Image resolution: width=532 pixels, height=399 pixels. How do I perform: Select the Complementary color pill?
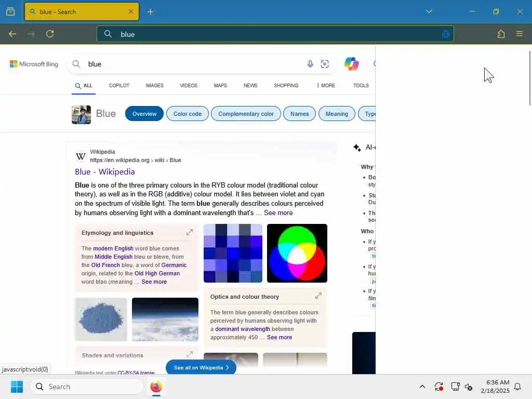click(246, 114)
